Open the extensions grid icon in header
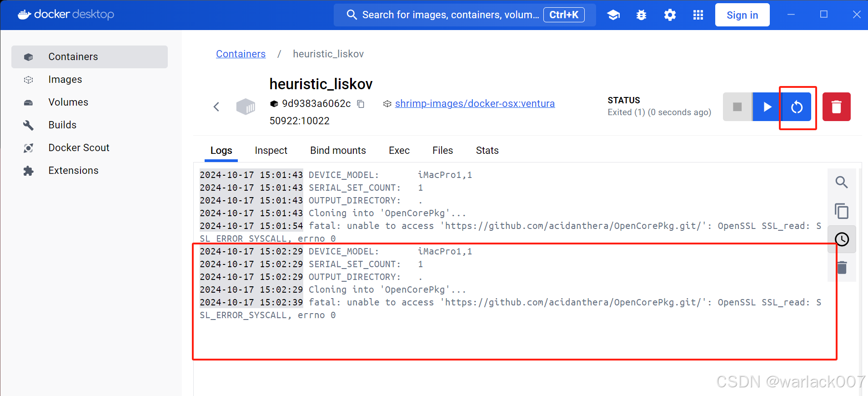The image size is (868, 396). point(698,15)
